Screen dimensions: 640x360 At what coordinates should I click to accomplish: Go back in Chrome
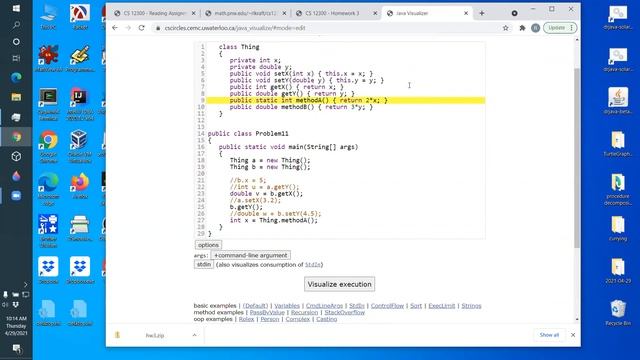(x=115, y=28)
